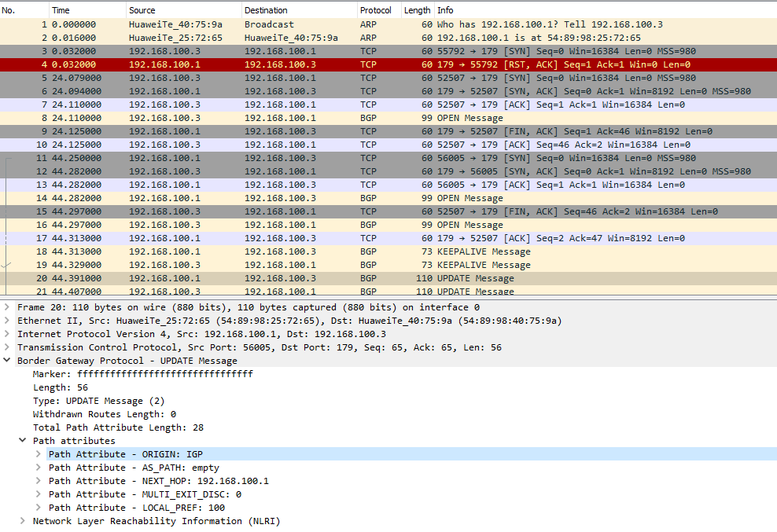Select Type: UPDATE Message (2) field
The height and width of the screenshot is (532, 777).
tap(98, 401)
